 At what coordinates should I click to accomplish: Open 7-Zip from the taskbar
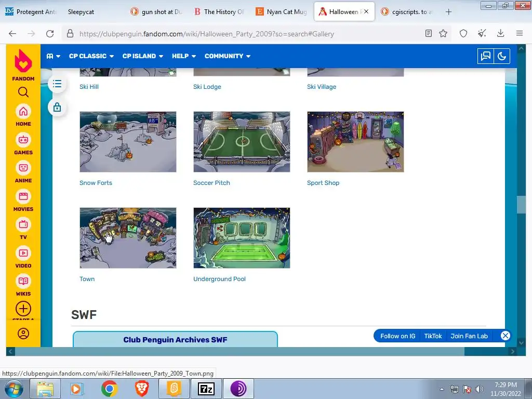coord(206,389)
